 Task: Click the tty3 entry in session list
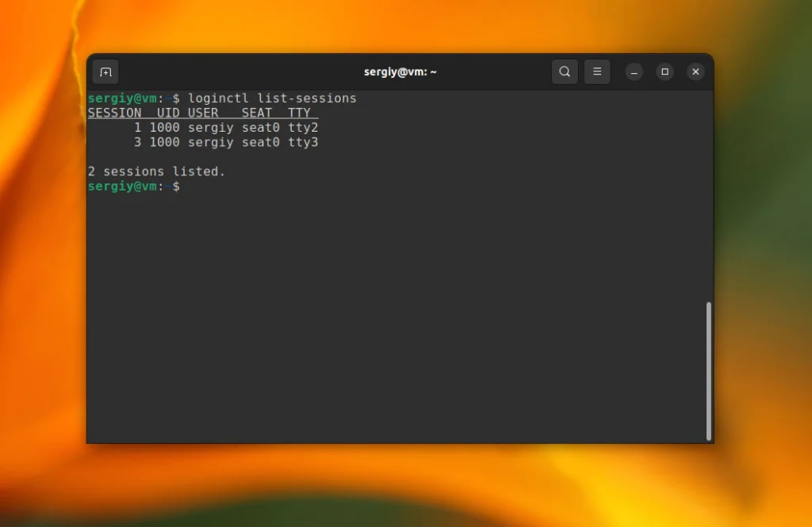point(304,142)
